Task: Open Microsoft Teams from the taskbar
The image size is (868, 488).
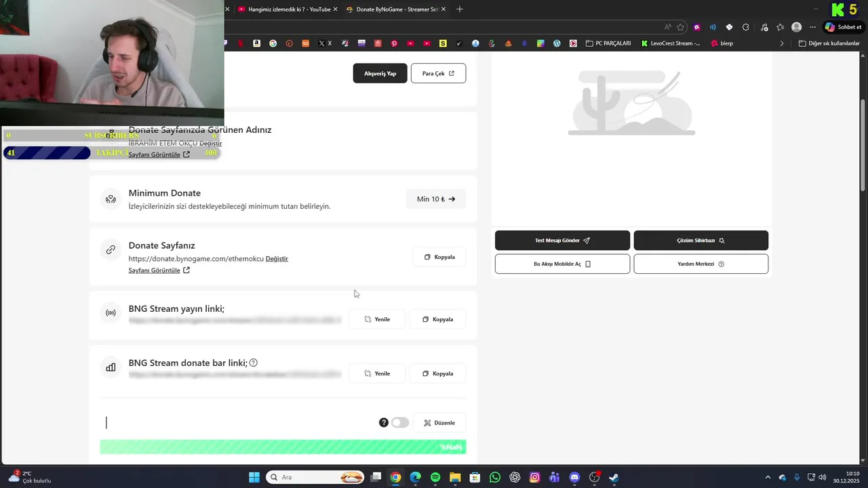Action: point(554,477)
